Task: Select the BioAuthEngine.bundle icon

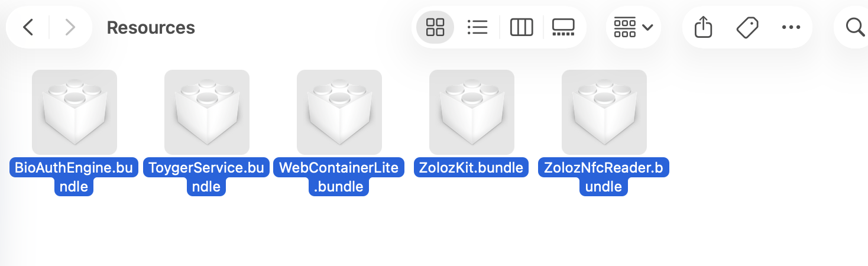Action: 75,112
